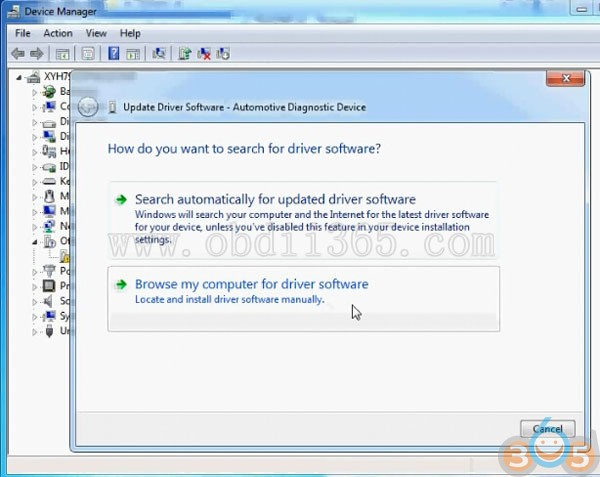This screenshot has height=477, width=600.
Task: Expand the Disk drives node arrow
Action: (34, 122)
